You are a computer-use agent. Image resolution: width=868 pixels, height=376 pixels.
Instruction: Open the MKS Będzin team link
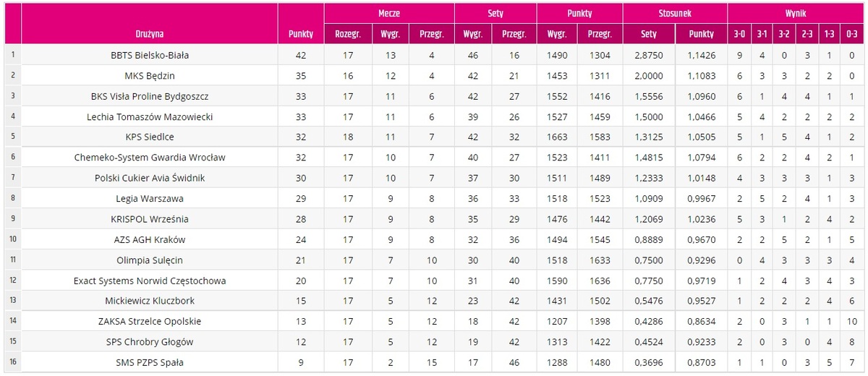coord(150,75)
